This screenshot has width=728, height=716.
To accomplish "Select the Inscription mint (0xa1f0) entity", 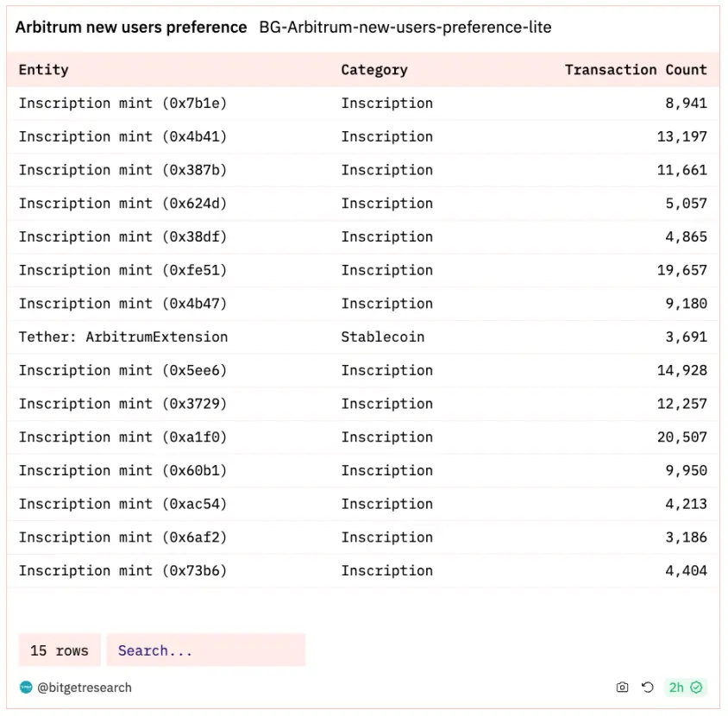I will [x=123, y=437].
